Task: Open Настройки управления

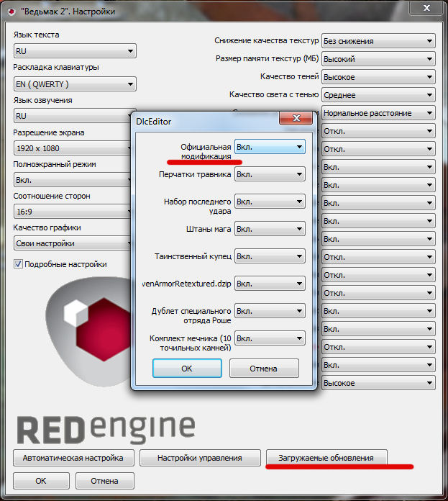Action: tap(200, 458)
